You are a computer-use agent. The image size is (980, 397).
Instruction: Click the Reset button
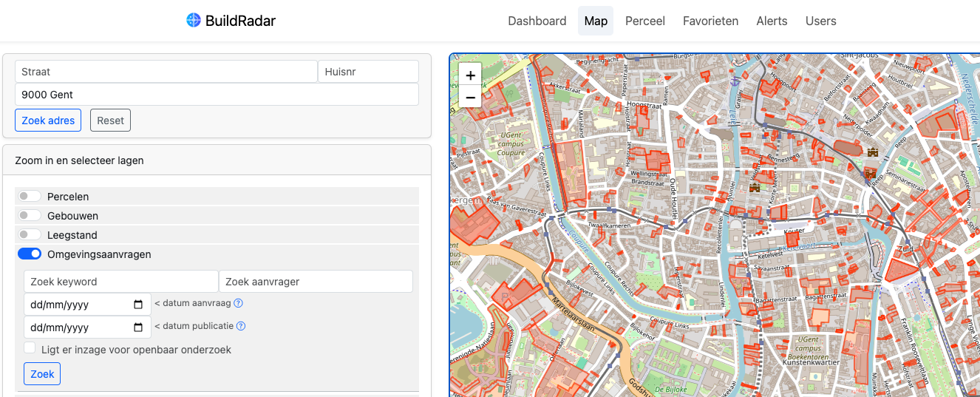click(110, 121)
